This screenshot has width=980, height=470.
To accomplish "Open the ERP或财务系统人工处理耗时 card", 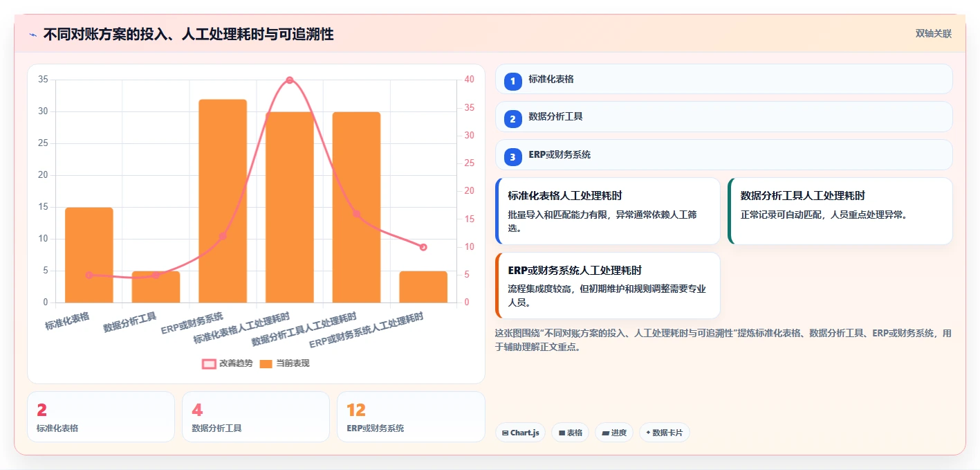I will (x=608, y=285).
